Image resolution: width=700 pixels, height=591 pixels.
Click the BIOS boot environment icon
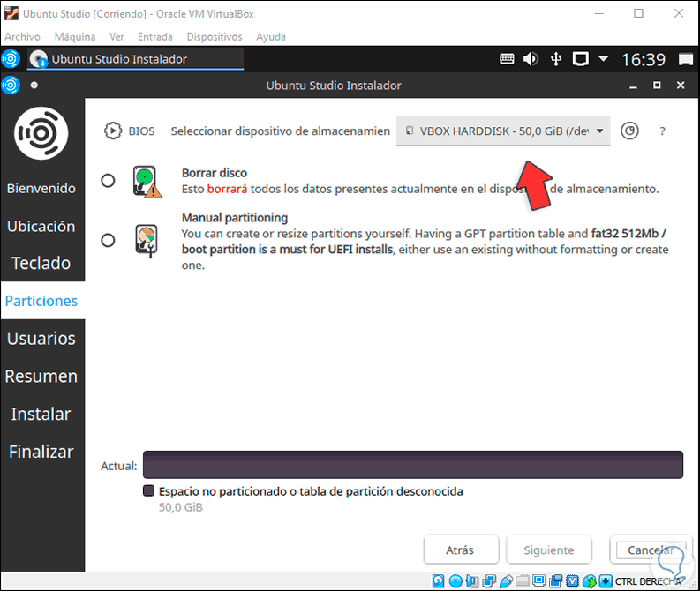[x=113, y=131]
